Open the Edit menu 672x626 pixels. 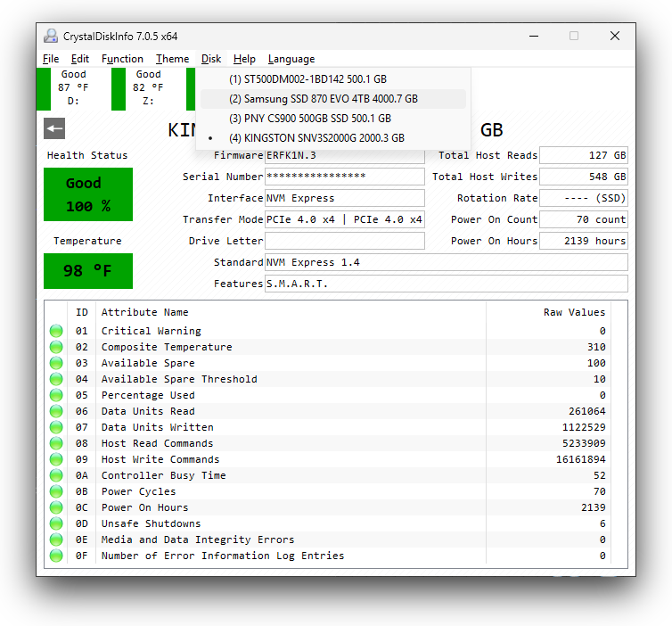pyautogui.click(x=80, y=59)
